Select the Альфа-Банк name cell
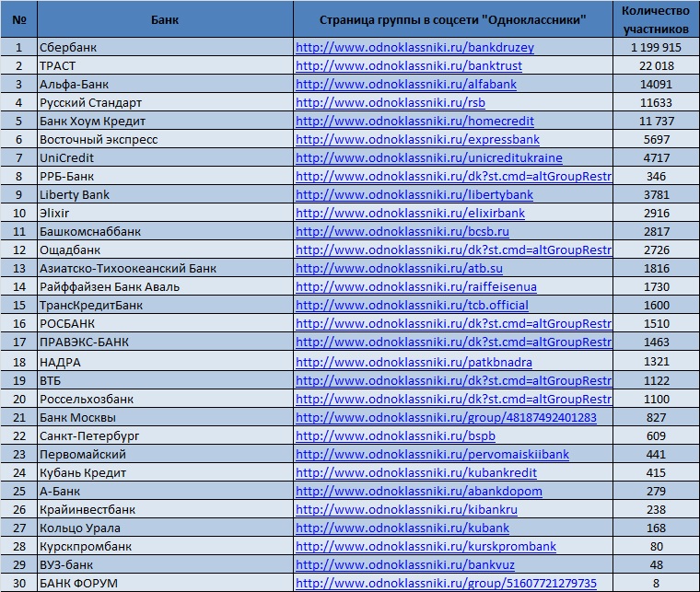The width and height of the screenshot is (700, 592). click(x=165, y=84)
